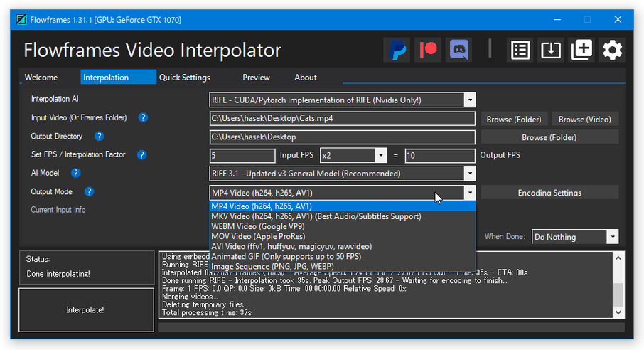
Task: Open the When Done dropdown
Action: coord(613,237)
